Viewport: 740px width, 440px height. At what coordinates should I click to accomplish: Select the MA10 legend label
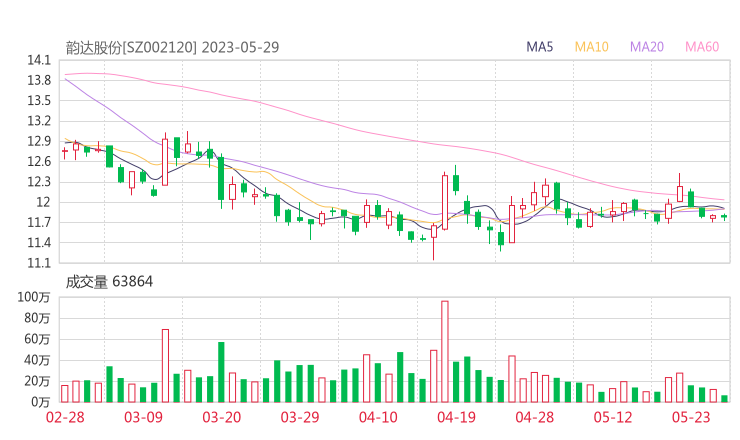pos(591,47)
